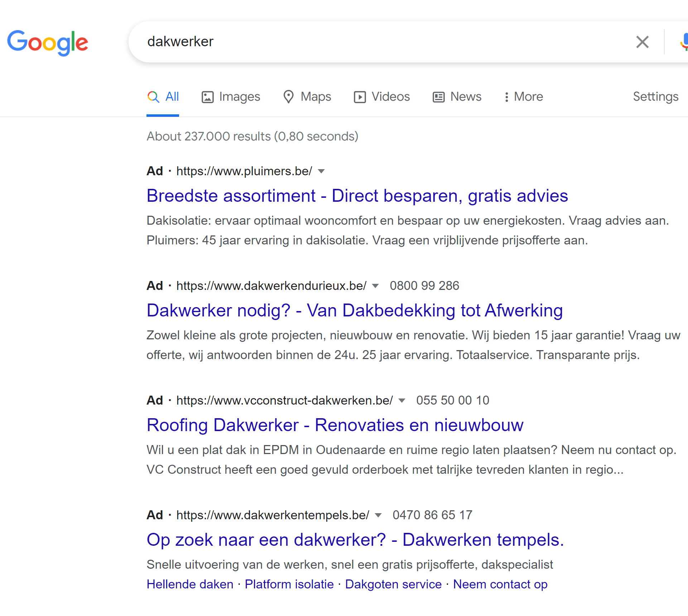Open 'Op zoek naar een dakwerker?' link
The width and height of the screenshot is (688, 616).
coord(355,540)
